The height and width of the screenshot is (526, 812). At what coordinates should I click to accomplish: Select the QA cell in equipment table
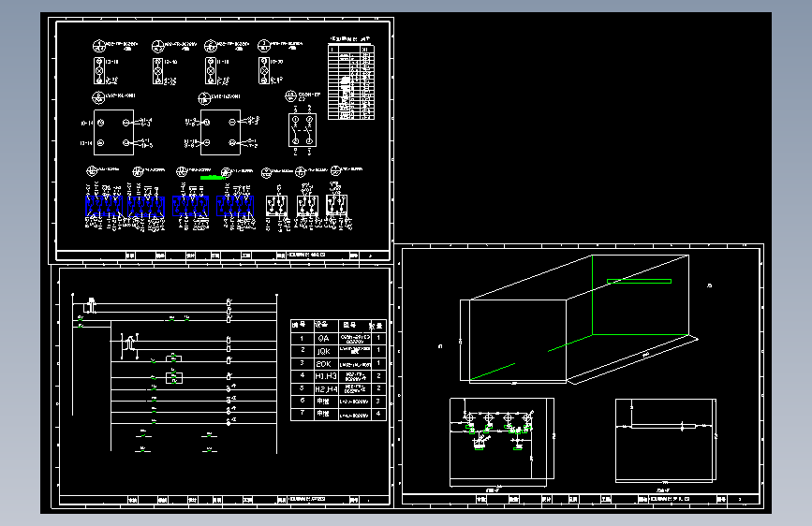click(x=326, y=338)
